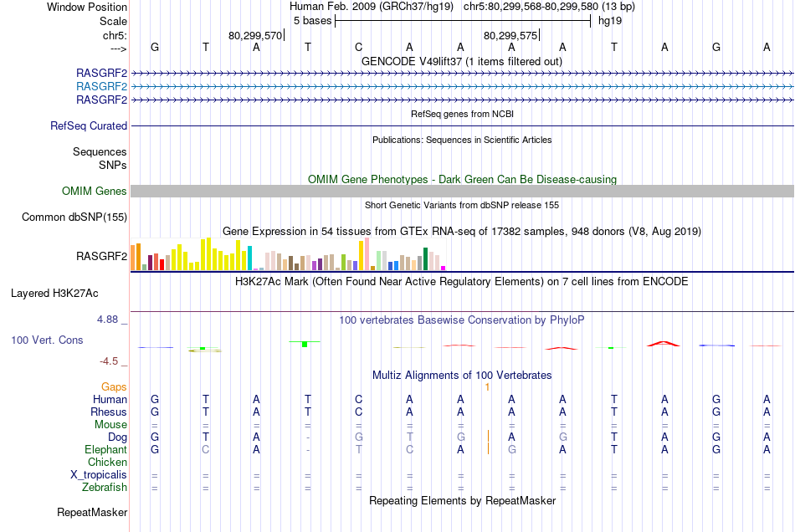Click the -4.5 lower scale value
Viewport: 795px width, 532px height.
pyautogui.click(x=109, y=361)
